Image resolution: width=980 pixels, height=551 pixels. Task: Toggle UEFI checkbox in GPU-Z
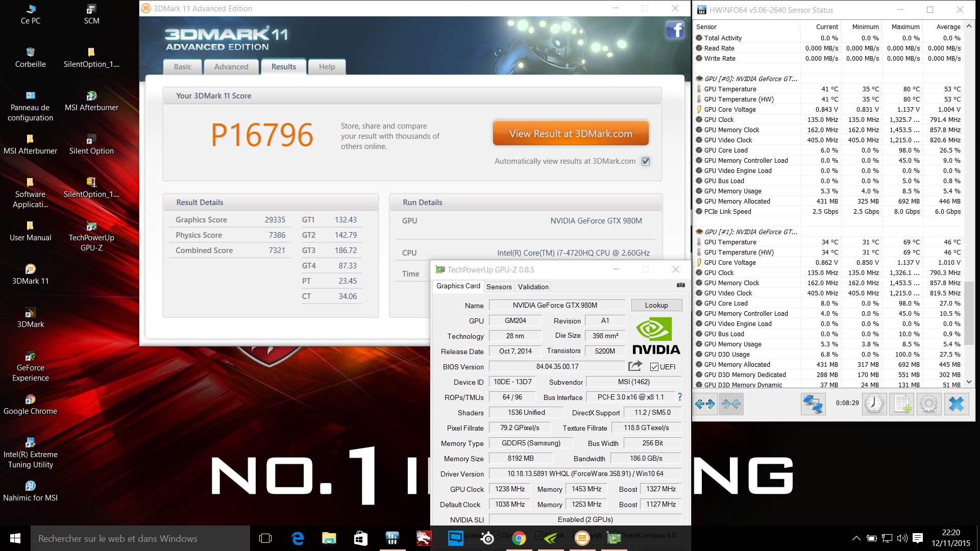tap(654, 367)
